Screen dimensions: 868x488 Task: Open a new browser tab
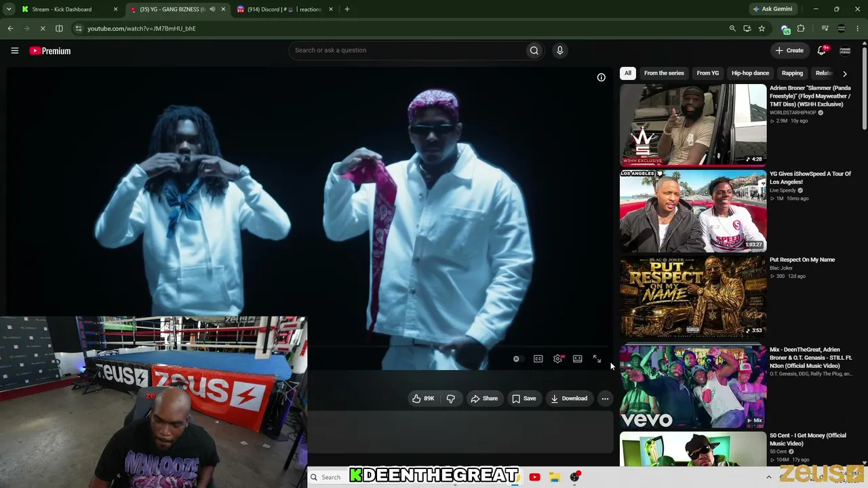[347, 9]
